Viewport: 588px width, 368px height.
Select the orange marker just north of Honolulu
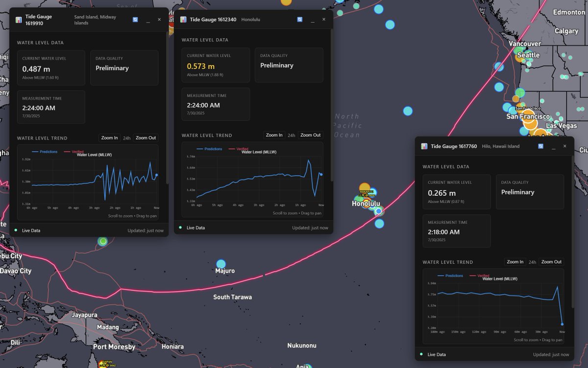coord(365,187)
